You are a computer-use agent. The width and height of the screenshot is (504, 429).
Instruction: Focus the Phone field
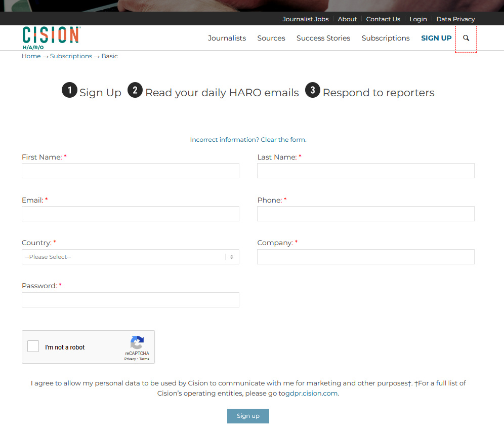point(366,214)
